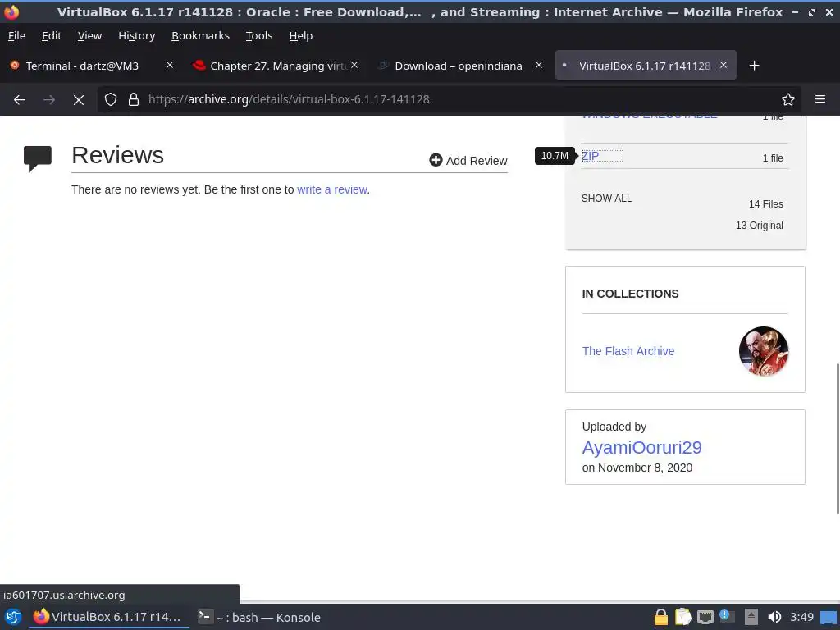Open the File menu

[16, 36]
